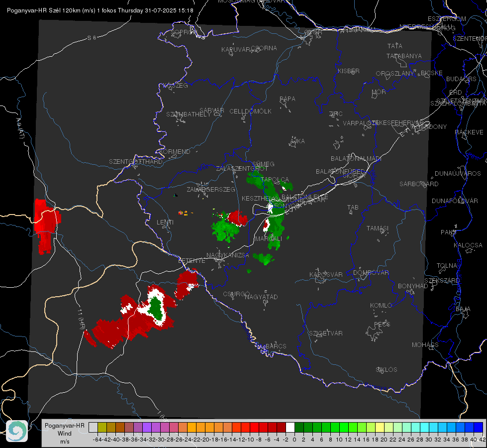Image resolution: width=487 pixels, height=448 pixels.
Task: Click the TAPOLCA city label
Action: click(275, 179)
